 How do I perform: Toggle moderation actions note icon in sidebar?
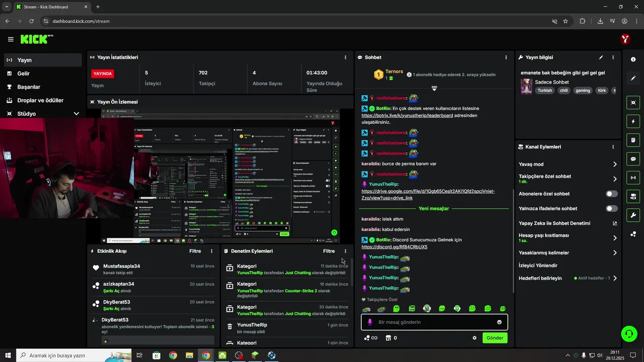pyautogui.click(x=633, y=140)
